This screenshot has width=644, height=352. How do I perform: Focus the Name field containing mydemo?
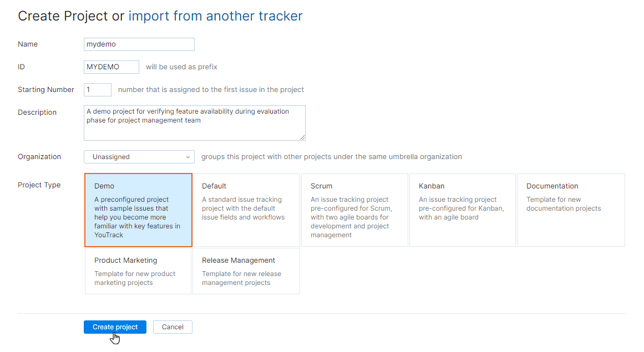point(139,44)
